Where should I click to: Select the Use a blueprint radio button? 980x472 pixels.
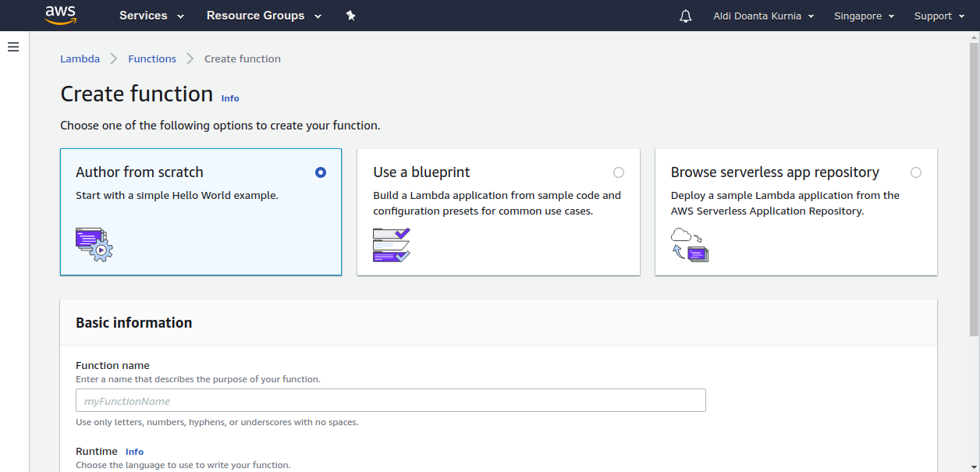point(619,172)
